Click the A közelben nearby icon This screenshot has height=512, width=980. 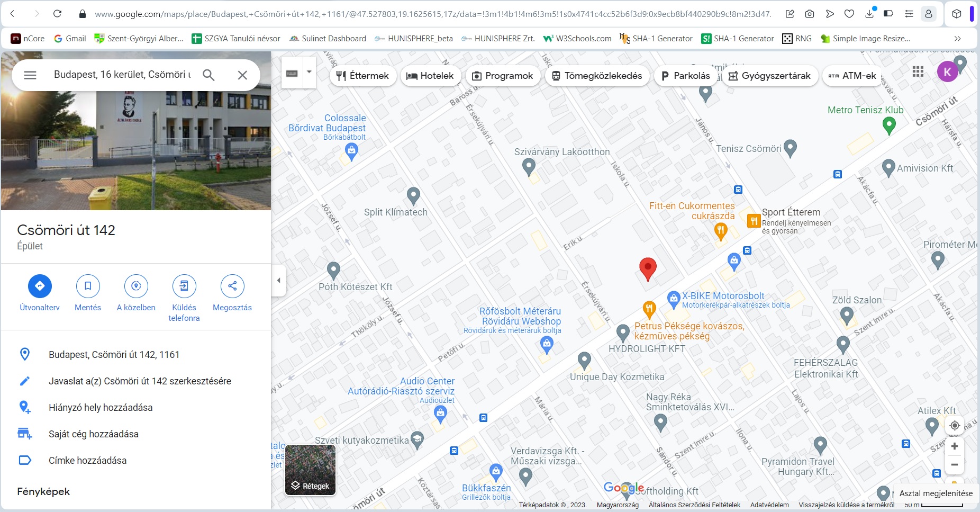click(136, 286)
